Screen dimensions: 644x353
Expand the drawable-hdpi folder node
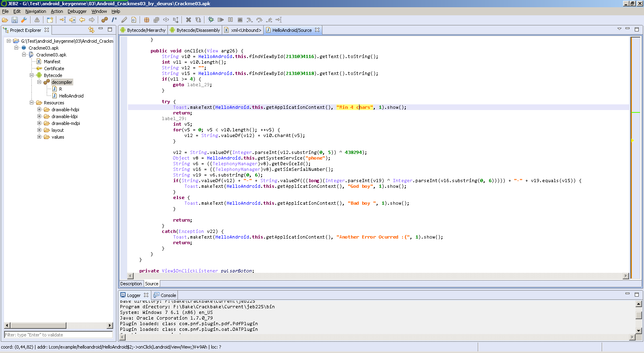[x=39, y=110]
